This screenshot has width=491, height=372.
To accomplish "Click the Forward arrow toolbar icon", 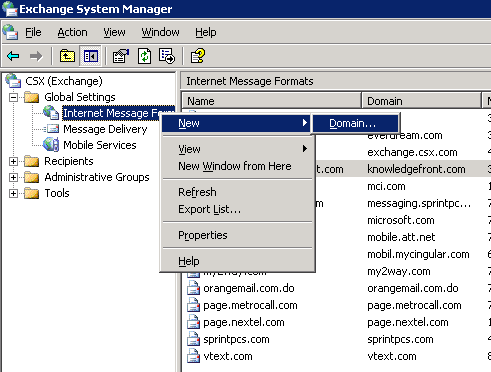I will tap(36, 56).
